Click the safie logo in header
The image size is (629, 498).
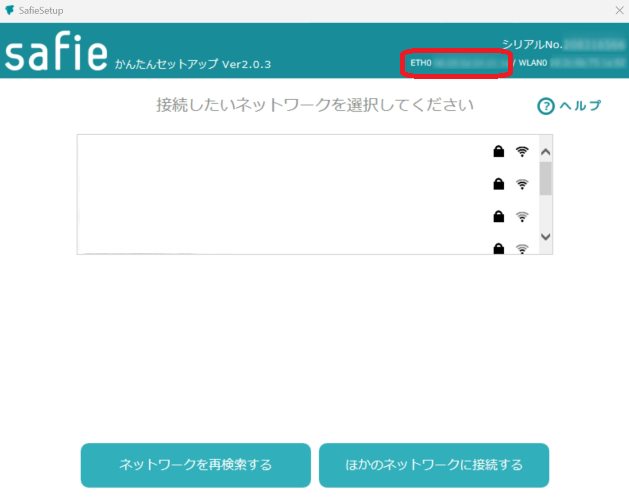coord(56,52)
